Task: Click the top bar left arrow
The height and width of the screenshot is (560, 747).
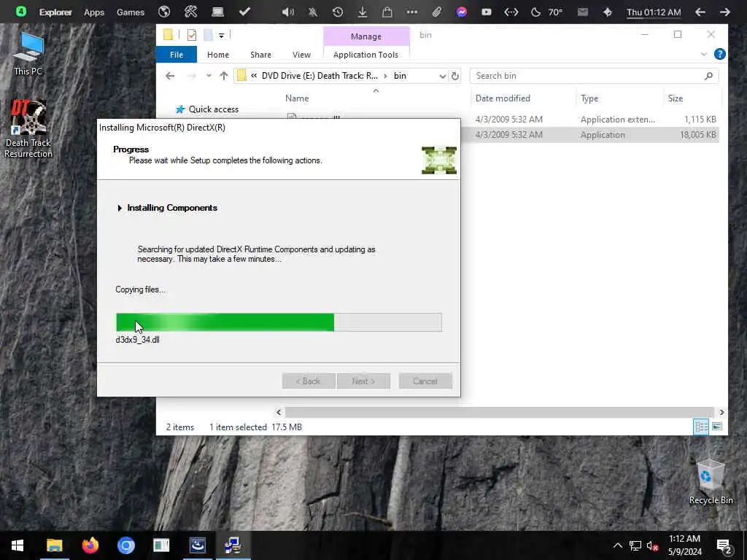Action: [x=700, y=12]
